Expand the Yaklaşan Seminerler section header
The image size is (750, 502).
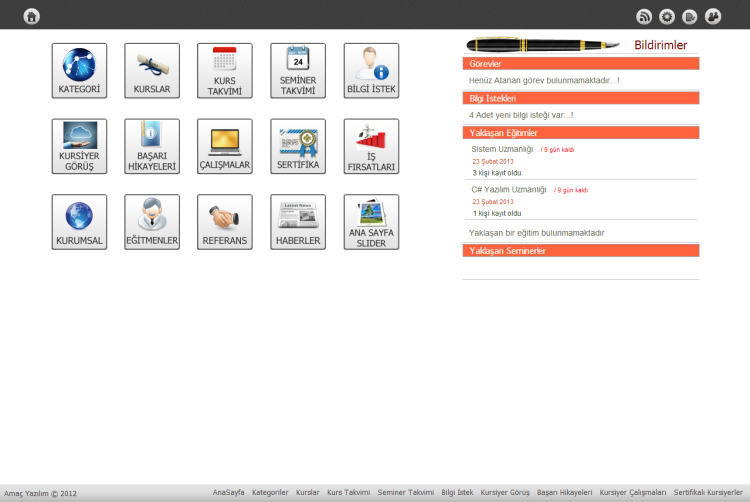point(581,251)
